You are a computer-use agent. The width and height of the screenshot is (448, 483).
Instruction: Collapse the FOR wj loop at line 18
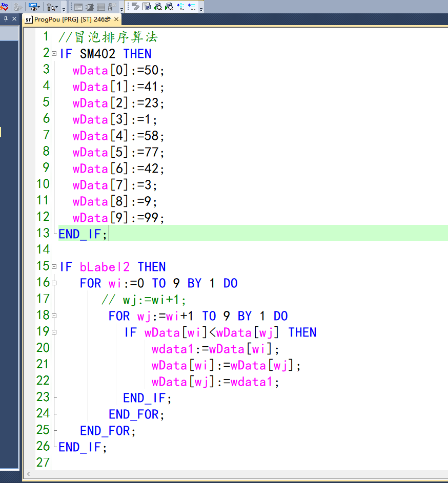coord(54,316)
